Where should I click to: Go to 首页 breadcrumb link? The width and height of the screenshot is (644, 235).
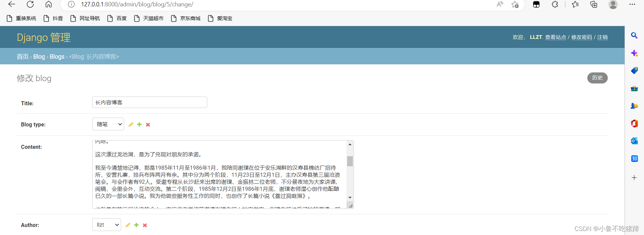point(23,57)
